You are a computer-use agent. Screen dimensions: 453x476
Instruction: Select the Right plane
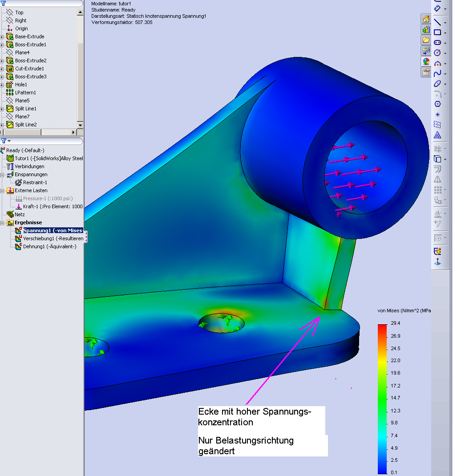[x=20, y=20]
